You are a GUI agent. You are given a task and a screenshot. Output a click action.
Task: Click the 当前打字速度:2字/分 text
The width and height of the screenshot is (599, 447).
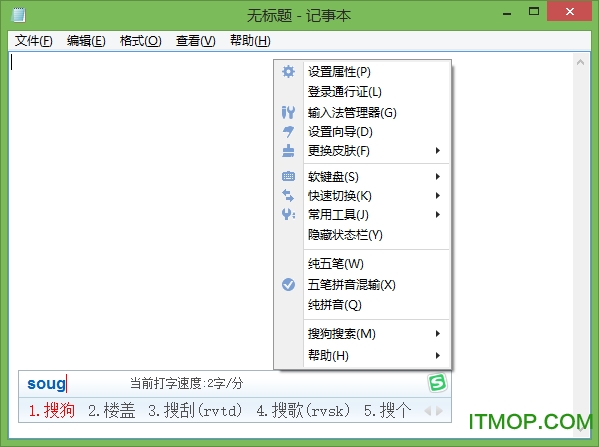[186, 383]
